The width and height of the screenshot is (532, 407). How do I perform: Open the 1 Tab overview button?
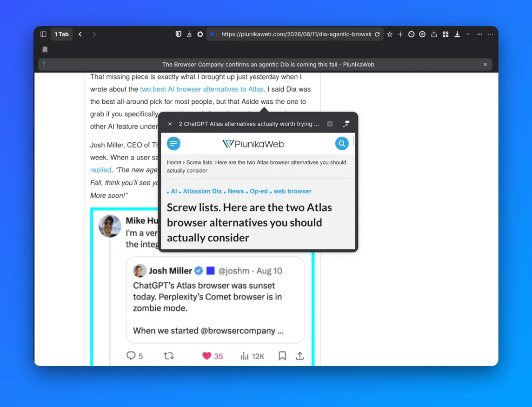(x=61, y=34)
